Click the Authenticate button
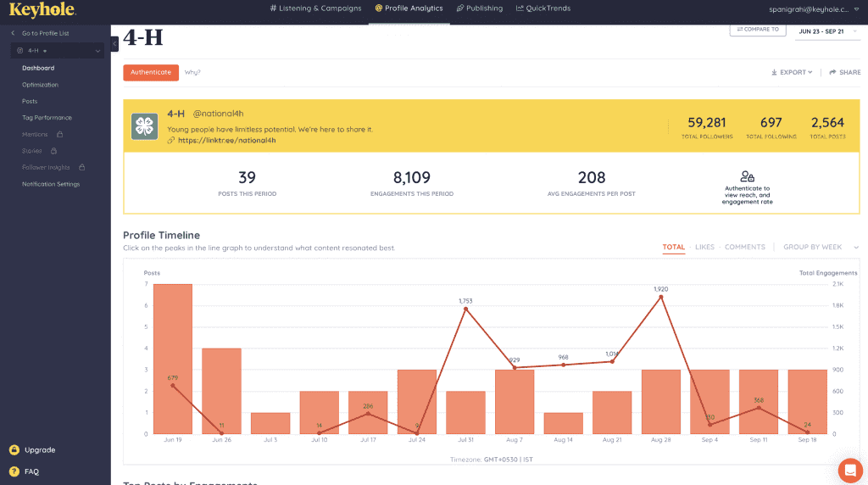Image resolution: width=868 pixels, height=485 pixels. [151, 73]
